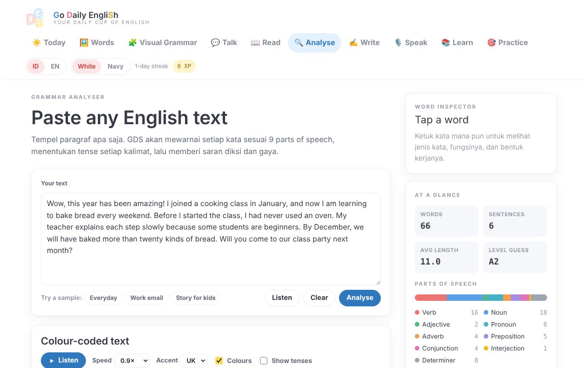Image resolution: width=588 pixels, height=368 pixels.
Task: Switch to the Practice tab
Action: click(508, 43)
